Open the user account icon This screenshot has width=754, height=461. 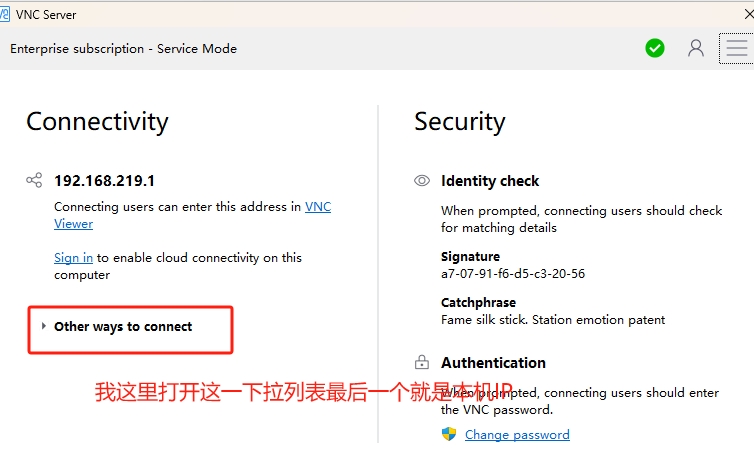click(x=696, y=48)
